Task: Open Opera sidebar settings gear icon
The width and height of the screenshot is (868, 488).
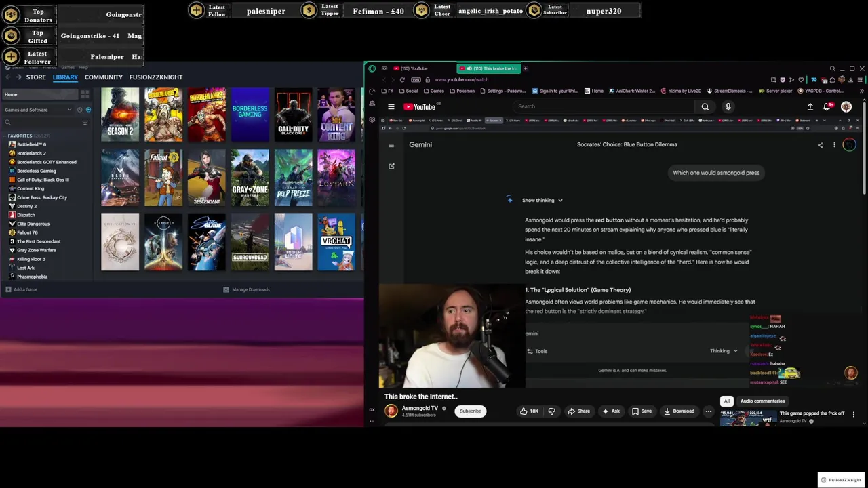Action: pos(372,119)
